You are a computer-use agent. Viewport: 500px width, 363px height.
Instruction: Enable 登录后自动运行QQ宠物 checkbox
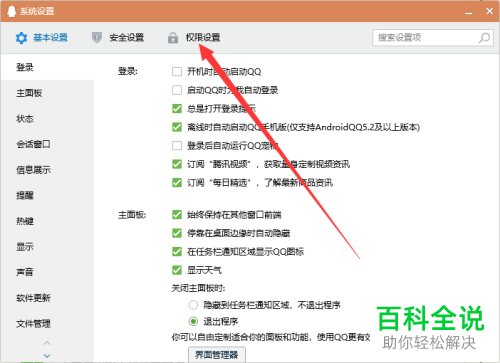tap(177, 146)
